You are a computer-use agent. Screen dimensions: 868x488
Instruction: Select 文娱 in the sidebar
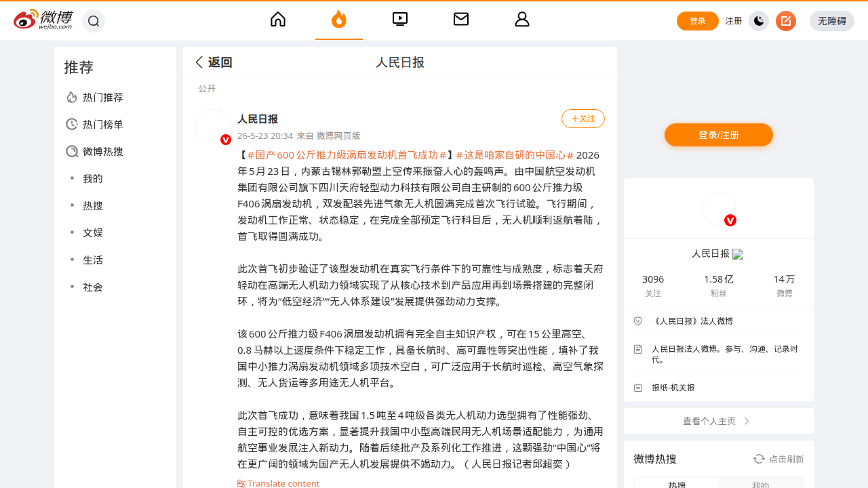115,232
